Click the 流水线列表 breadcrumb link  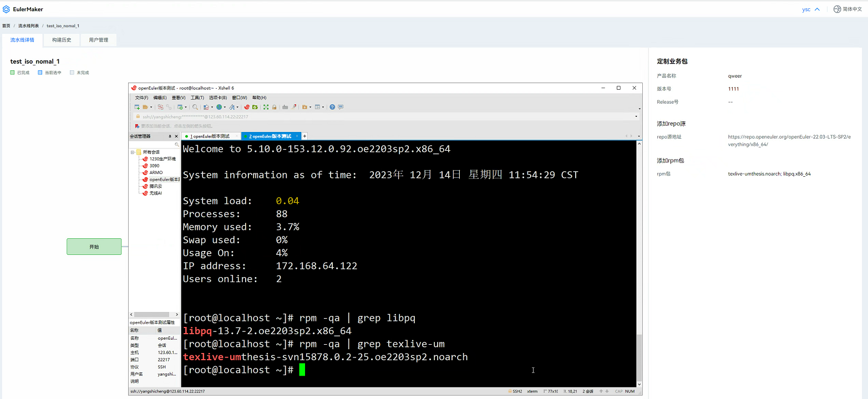pos(28,26)
